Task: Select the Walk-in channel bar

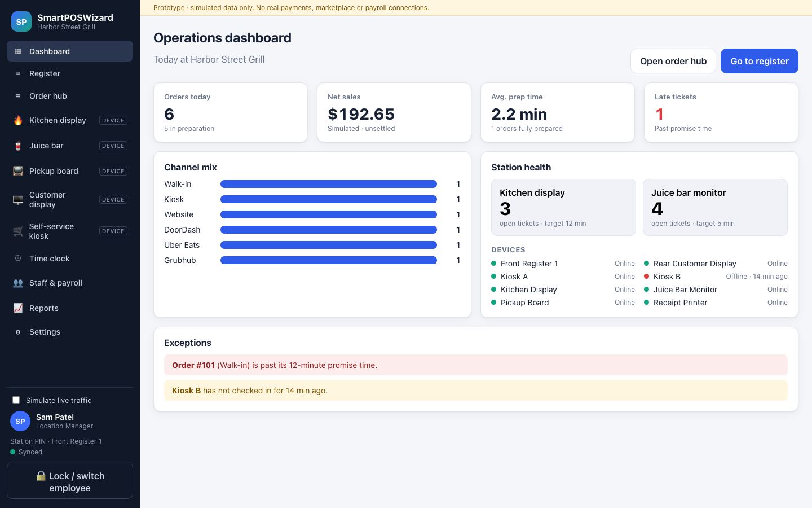Action: [x=329, y=184]
